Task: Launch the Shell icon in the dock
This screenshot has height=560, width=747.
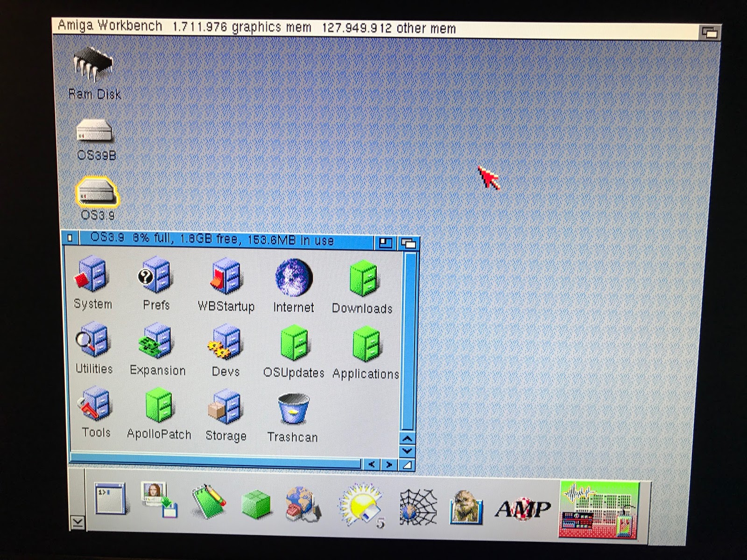Action: pyautogui.click(x=110, y=499)
